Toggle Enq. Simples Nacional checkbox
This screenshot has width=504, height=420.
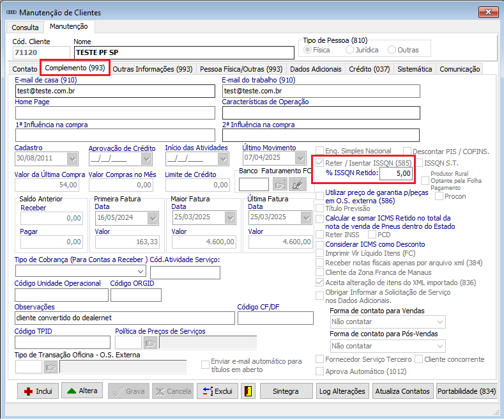tap(319, 151)
